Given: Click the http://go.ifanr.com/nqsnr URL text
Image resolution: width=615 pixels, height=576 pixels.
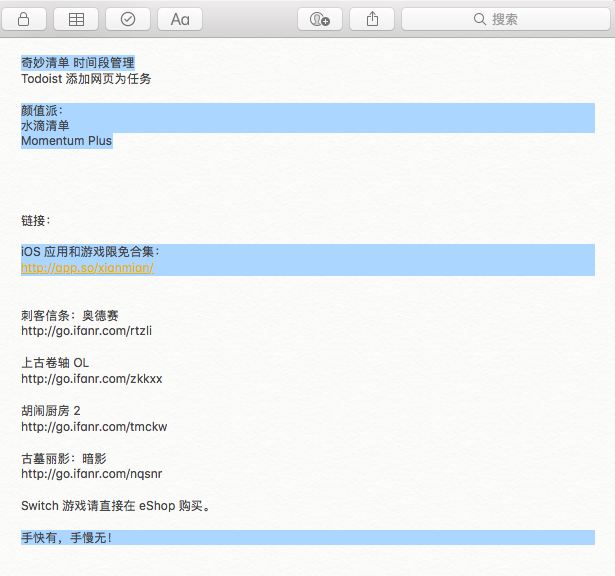Looking at the screenshot, I should (91, 474).
